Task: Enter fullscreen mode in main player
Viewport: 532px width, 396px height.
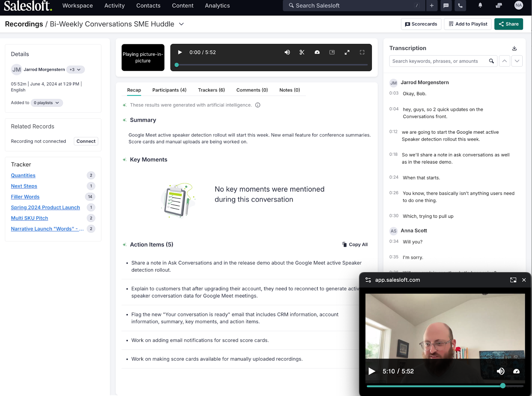Action: click(x=362, y=52)
